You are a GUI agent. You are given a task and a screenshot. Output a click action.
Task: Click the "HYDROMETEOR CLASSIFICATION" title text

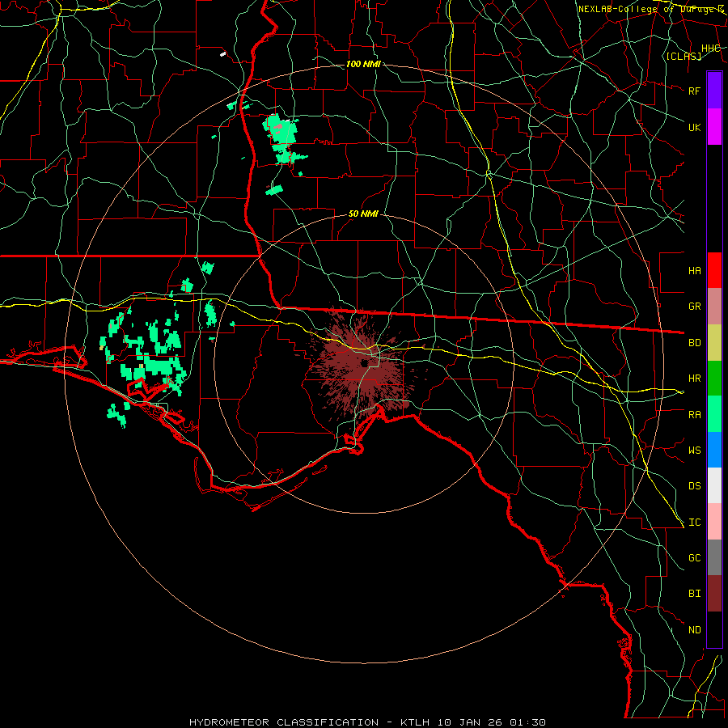pos(284,722)
